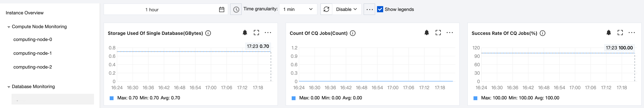
Task: Click the refresh icon in the toolbar
Action: point(326,9)
